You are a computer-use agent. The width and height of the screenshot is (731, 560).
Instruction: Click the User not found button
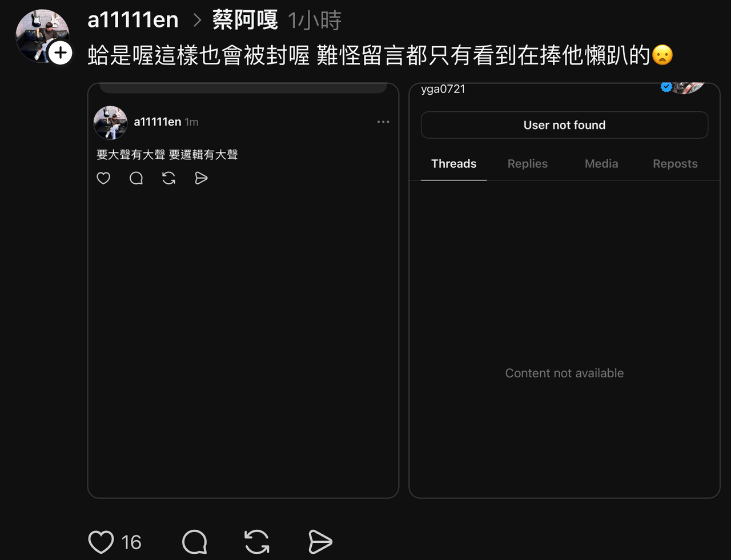click(564, 125)
